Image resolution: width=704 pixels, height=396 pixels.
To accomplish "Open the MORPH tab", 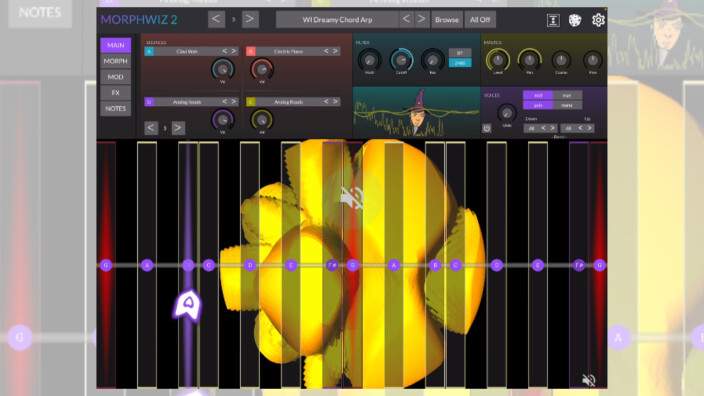I will click(115, 61).
